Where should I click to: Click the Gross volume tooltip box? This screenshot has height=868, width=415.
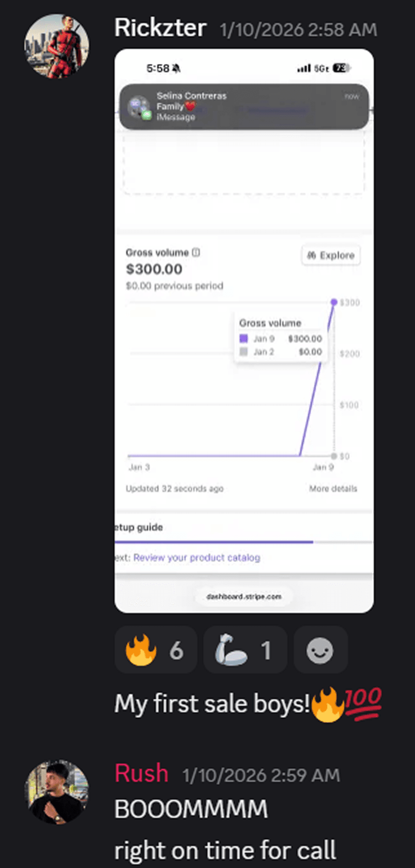(281, 336)
